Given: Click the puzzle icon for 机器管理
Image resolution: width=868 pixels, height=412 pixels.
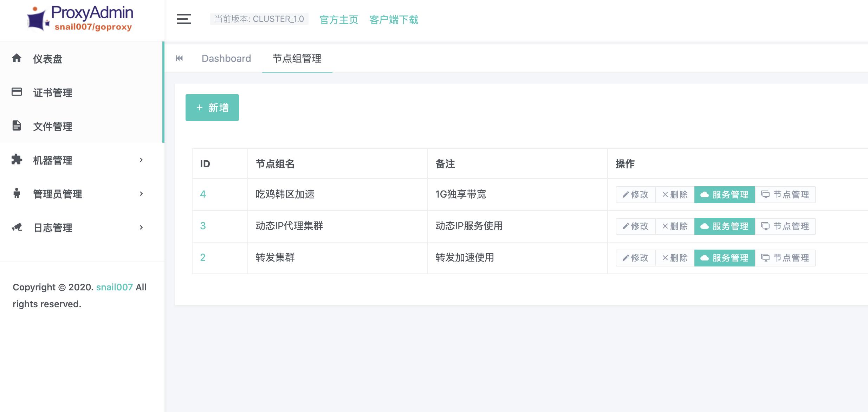Looking at the screenshot, I should tap(17, 159).
